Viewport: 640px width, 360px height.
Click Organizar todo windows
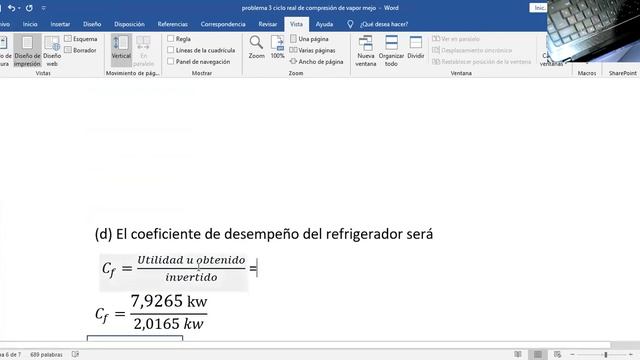click(391, 51)
